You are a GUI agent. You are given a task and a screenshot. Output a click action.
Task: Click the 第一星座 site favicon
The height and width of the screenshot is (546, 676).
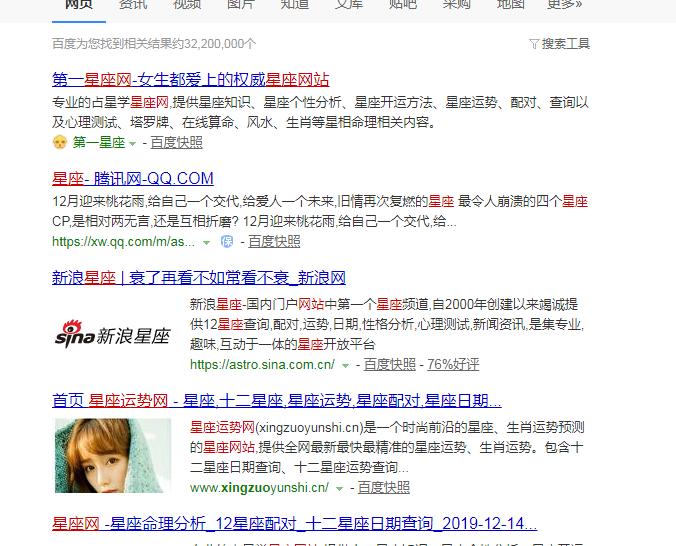60,142
